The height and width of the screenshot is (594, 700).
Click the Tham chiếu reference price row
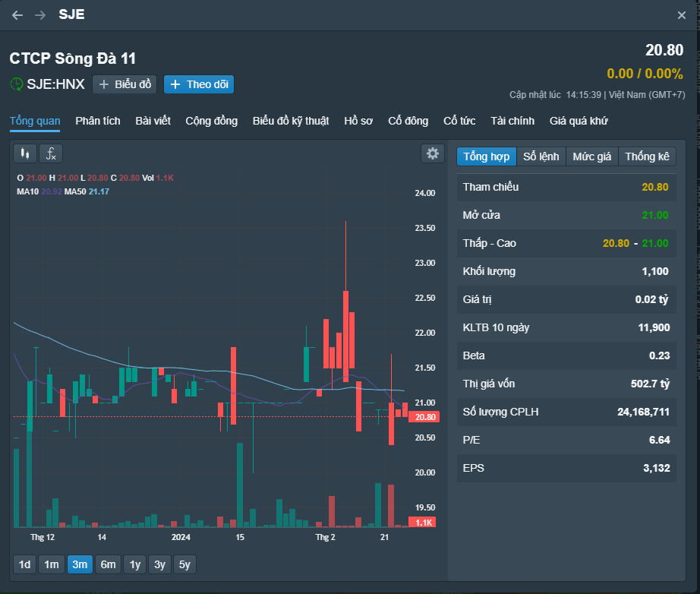click(566, 187)
